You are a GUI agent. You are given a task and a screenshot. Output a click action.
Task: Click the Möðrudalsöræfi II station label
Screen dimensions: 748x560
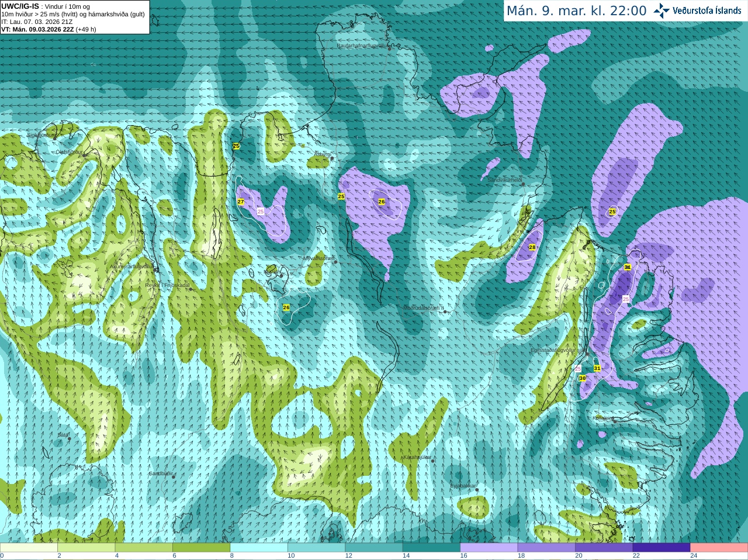(424, 307)
